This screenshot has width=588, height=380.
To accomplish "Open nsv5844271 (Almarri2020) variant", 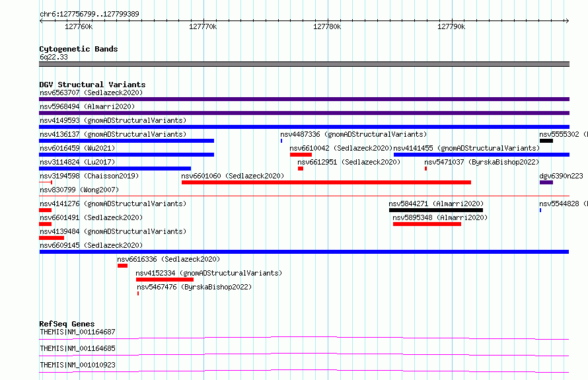I will coord(436,204).
